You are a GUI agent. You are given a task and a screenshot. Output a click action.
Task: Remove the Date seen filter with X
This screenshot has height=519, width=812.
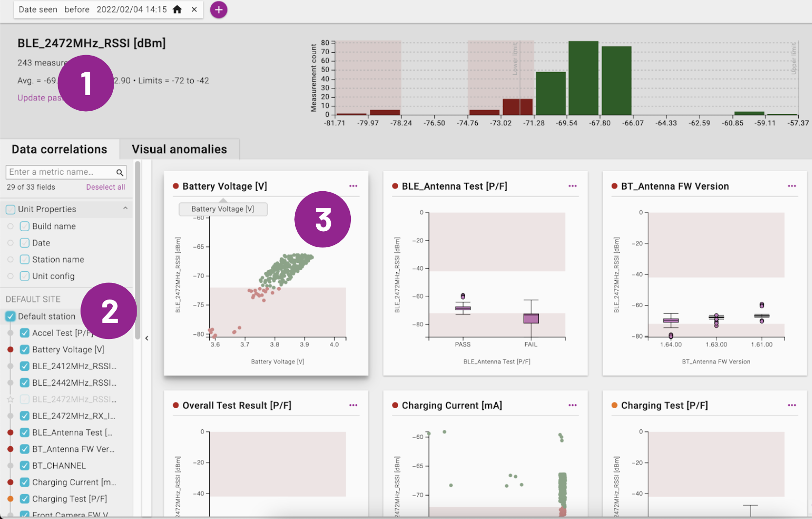coord(194,10)
